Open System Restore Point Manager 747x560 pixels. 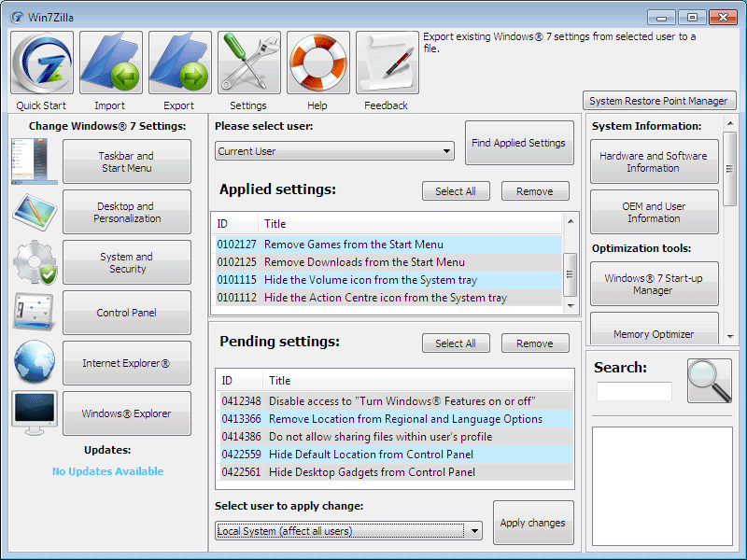tap(659, 101)
